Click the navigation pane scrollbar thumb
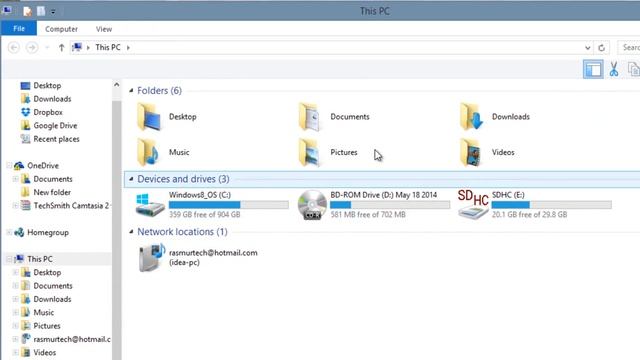The width and height of the screenshot is (640, 360). tap(116, 229)
